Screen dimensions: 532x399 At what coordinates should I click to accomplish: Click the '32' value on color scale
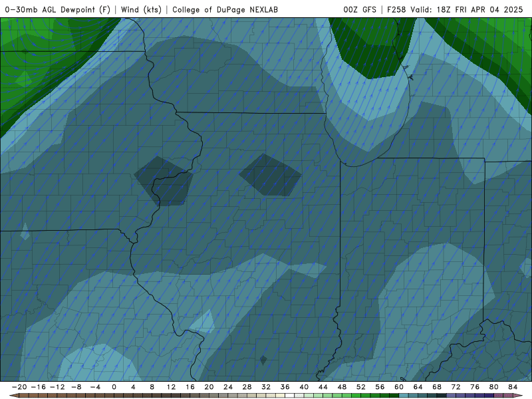click(266, 387)
